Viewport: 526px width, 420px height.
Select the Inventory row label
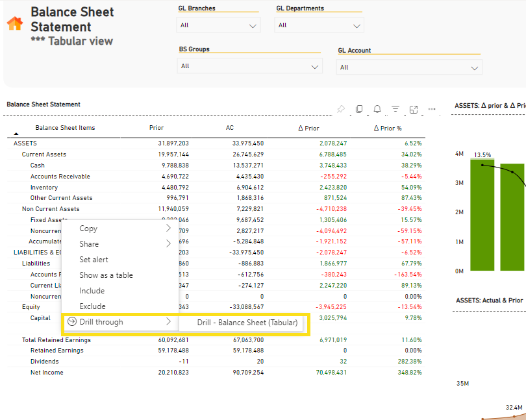pyautogui.click(x=44, y=188)
